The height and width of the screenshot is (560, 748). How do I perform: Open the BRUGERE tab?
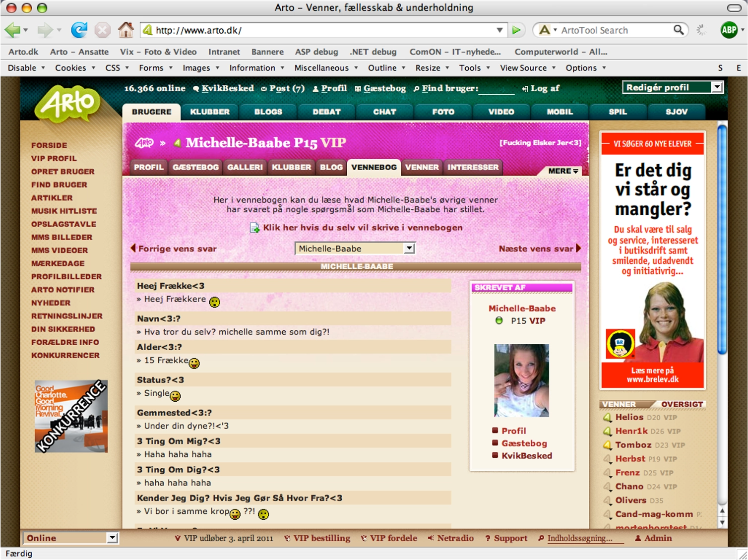(151, 112)
